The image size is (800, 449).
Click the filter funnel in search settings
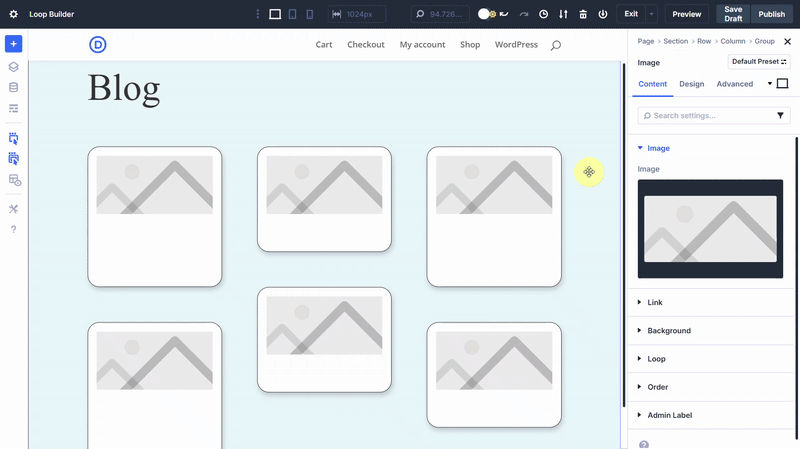780,116
